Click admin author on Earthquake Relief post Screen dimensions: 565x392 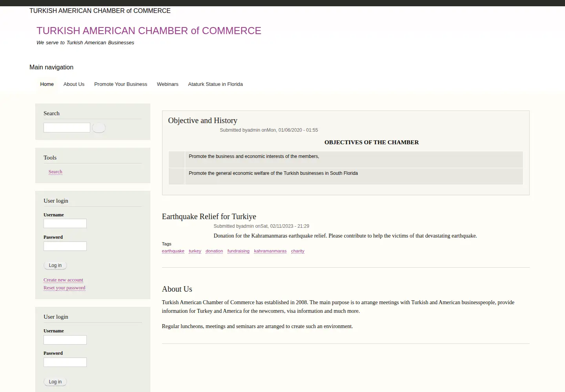[247, 226]
